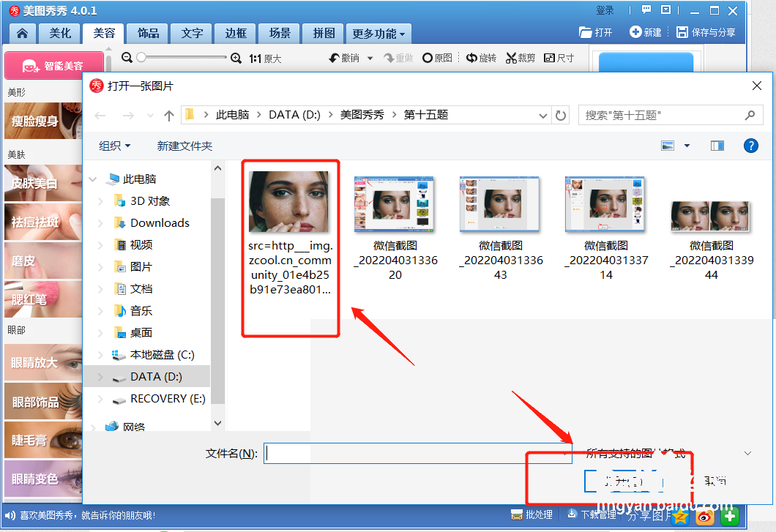Open the view options dropdown arrow
This screenshot has height=532, width=776.
pyautogui.click(x=687, y=146)
